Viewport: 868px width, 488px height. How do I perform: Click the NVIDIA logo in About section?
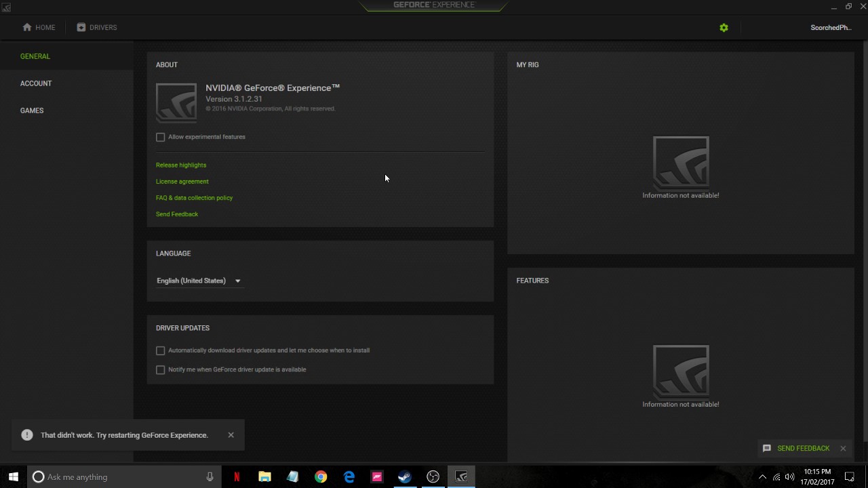176,102
